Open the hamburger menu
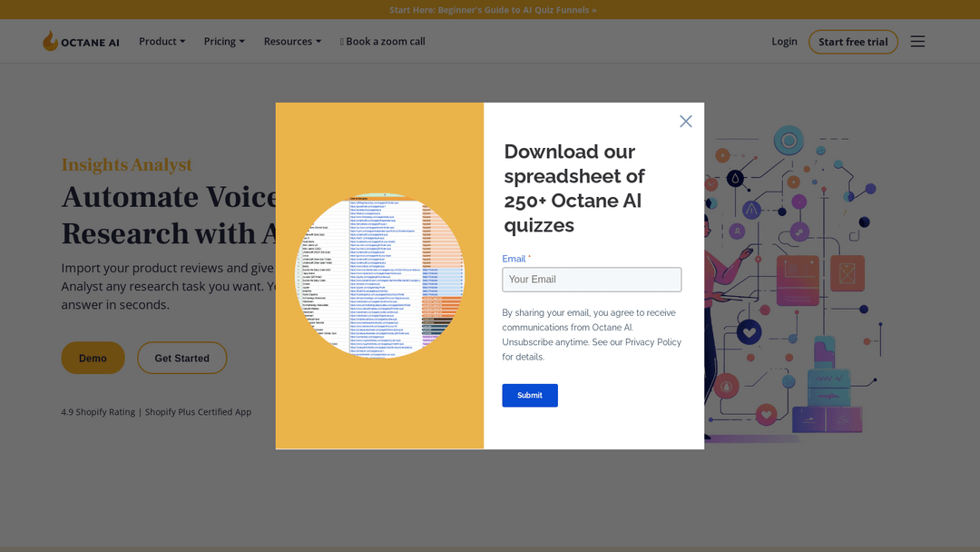Image resolution: width=980 pixels, height=552 pixels. [917, 42]
